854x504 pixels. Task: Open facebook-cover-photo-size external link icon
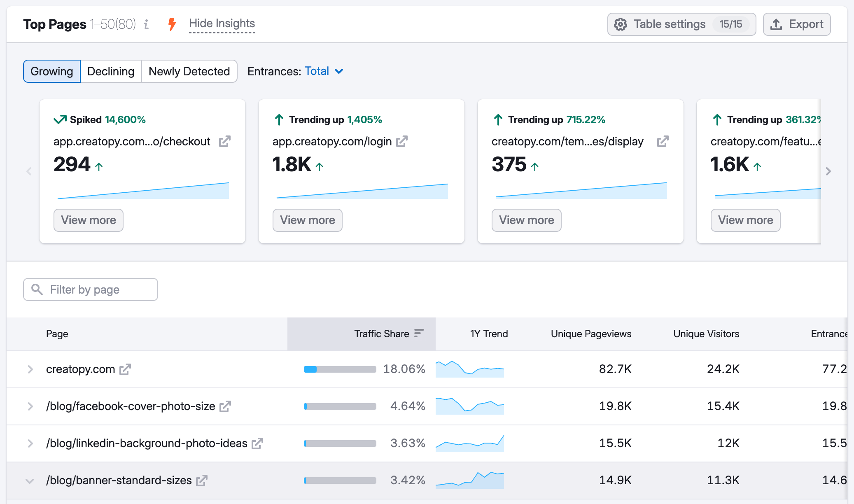(225, 406)
